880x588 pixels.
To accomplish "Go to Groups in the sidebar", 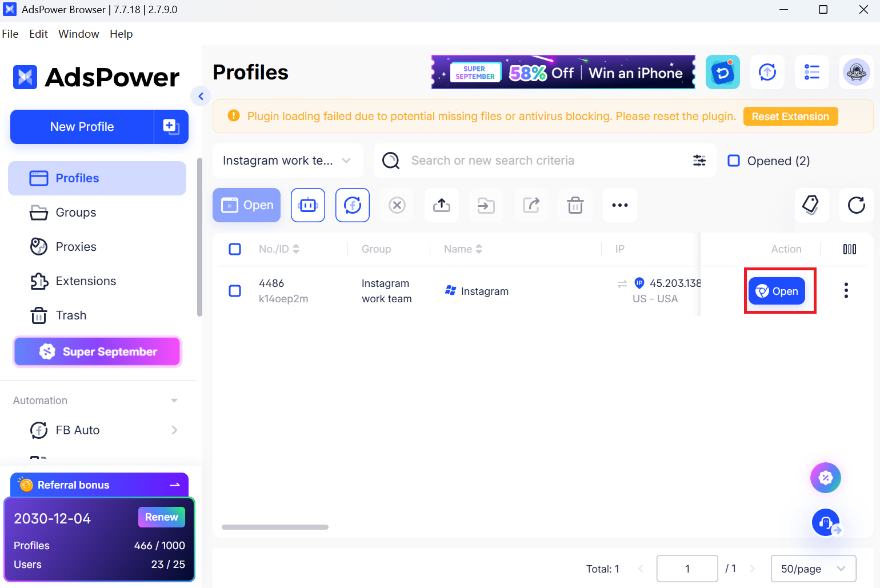I will (97, 213).
